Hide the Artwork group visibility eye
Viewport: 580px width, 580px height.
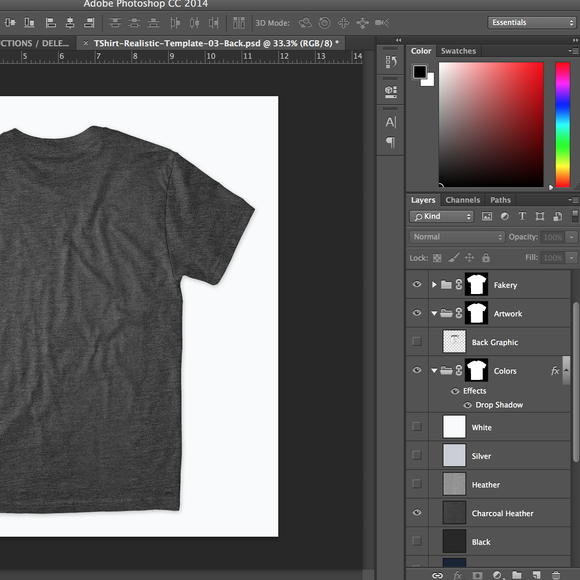pyautogui.click(x=417, y=313)
